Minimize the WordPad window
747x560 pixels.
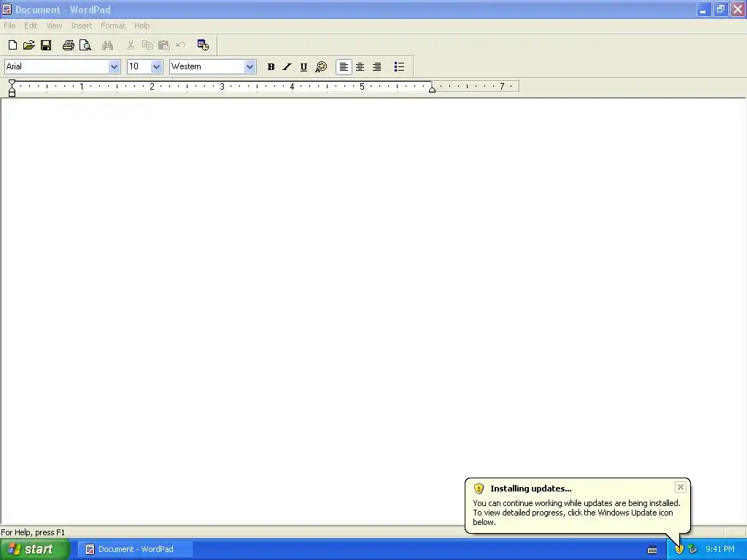pyautogui.click(x=703, y=9)
